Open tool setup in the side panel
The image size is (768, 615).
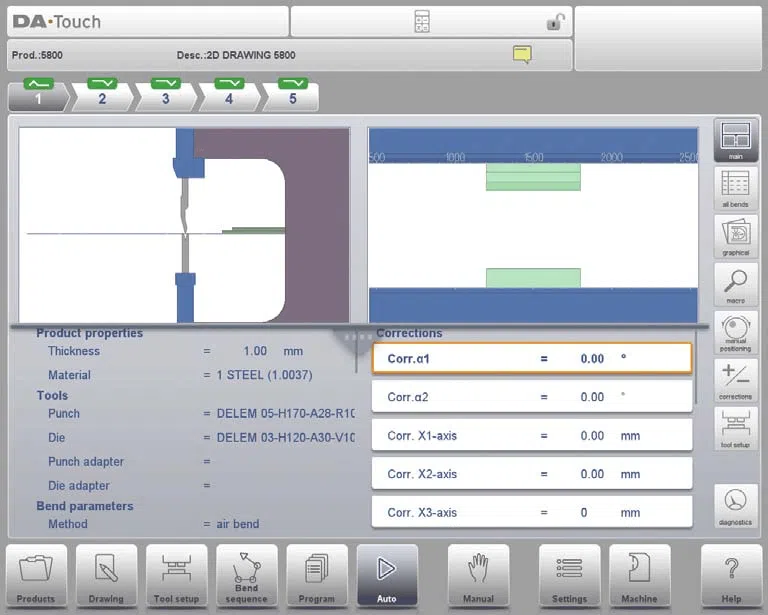click(x=736, y=428)
